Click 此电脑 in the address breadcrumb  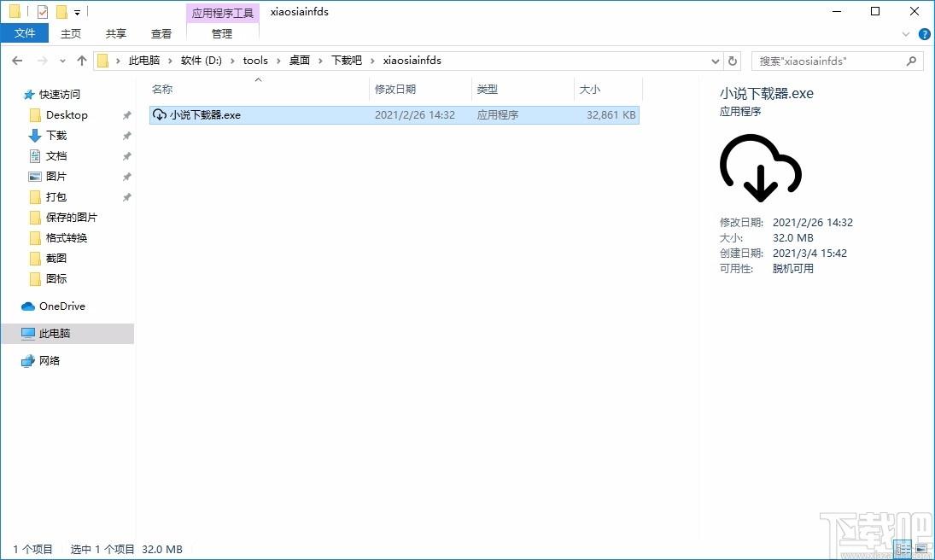(x=144, y=61)
